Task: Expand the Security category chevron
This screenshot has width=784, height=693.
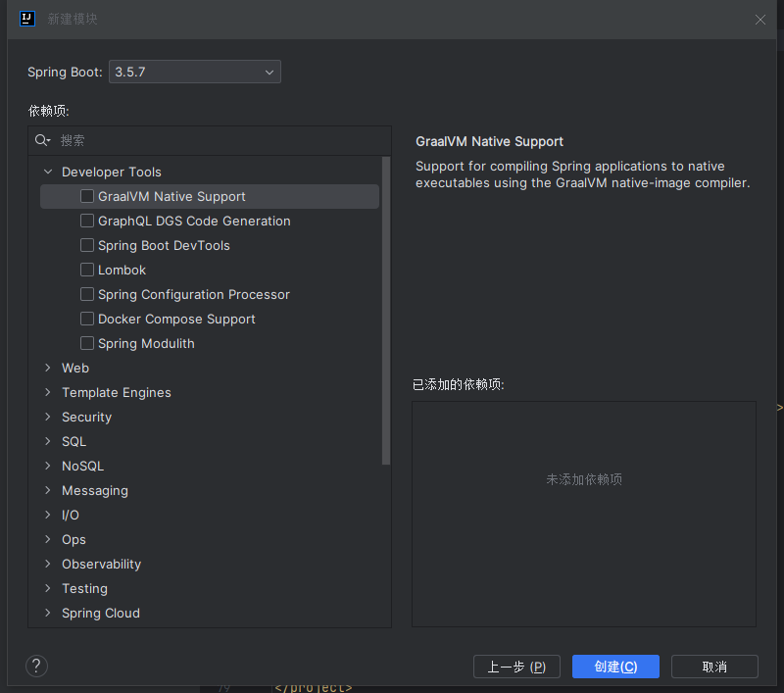Action: pyautogui.click(x=48, y=417)
